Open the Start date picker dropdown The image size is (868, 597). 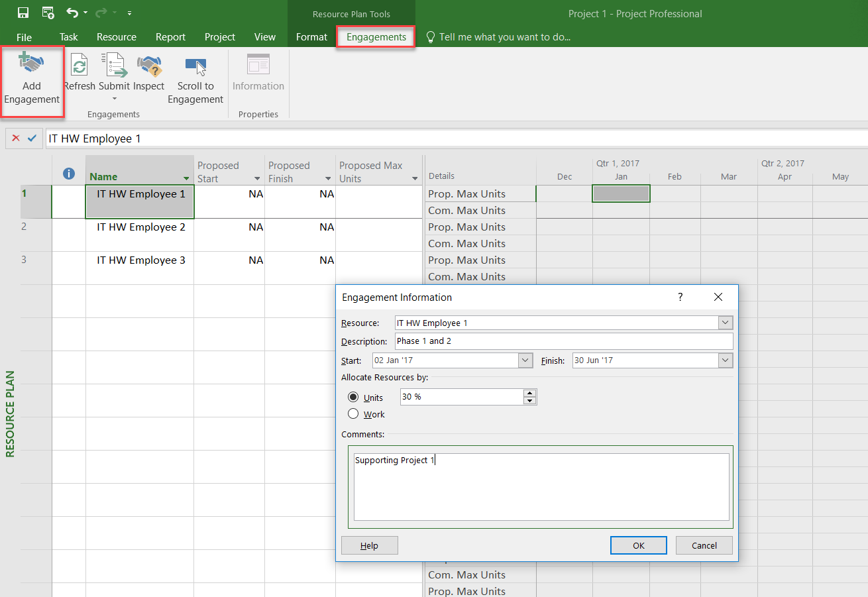[525, 360]
